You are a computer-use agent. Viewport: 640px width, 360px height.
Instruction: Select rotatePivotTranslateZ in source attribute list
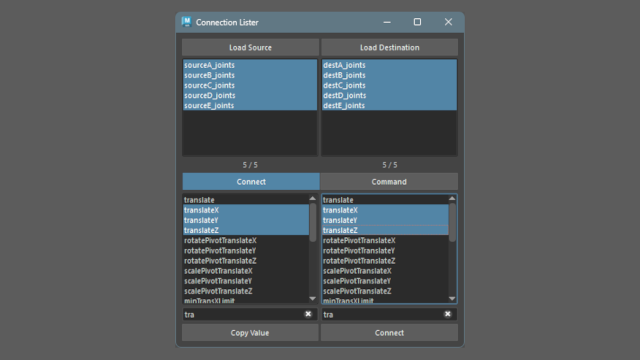click(246, 261)
